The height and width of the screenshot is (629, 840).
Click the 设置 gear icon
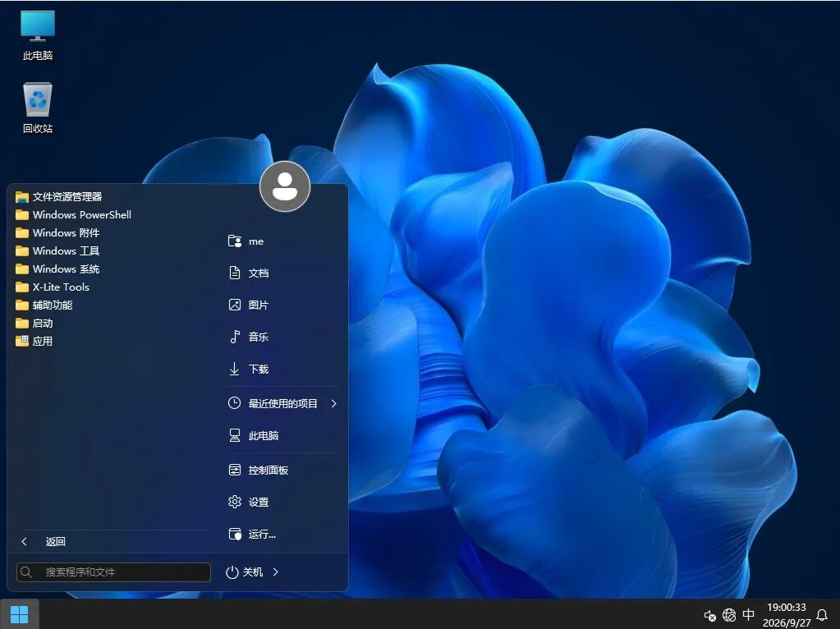point(235,502)
